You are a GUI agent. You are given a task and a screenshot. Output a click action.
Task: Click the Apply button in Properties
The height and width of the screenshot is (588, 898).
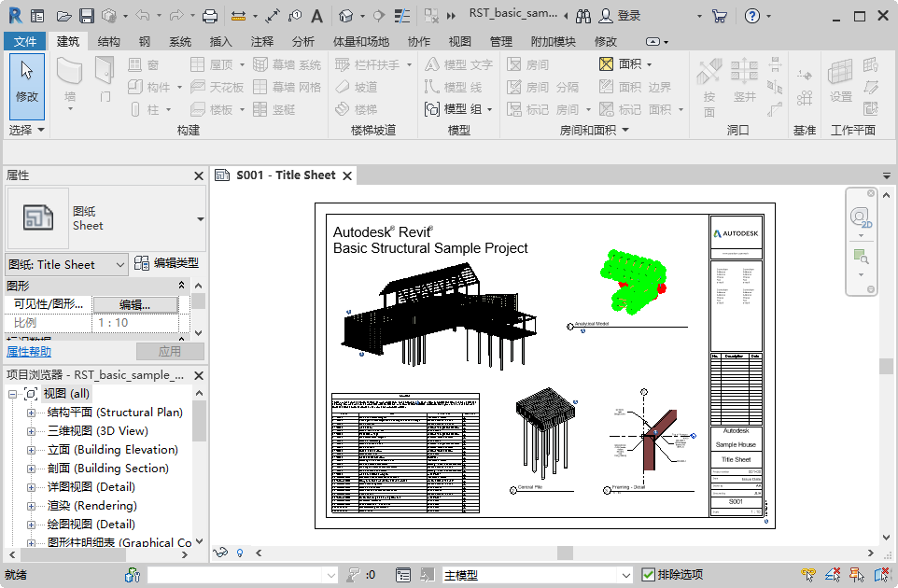pyautogui.click(x=170, y=351)
